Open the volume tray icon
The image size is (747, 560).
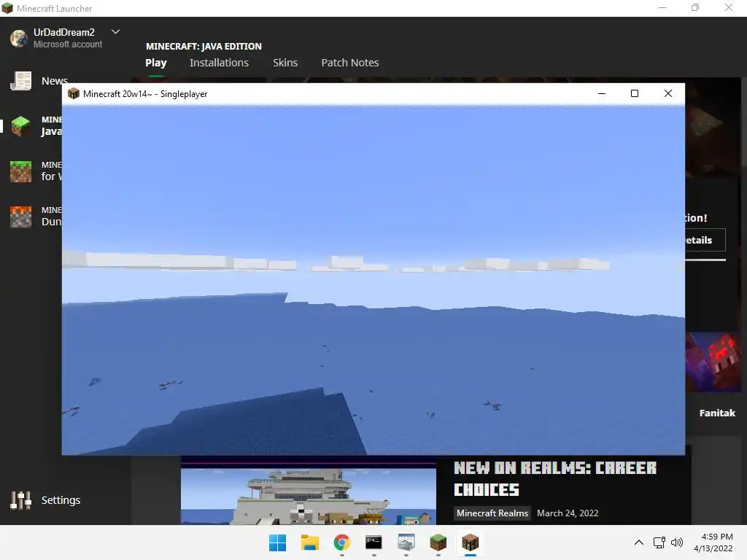676,542
